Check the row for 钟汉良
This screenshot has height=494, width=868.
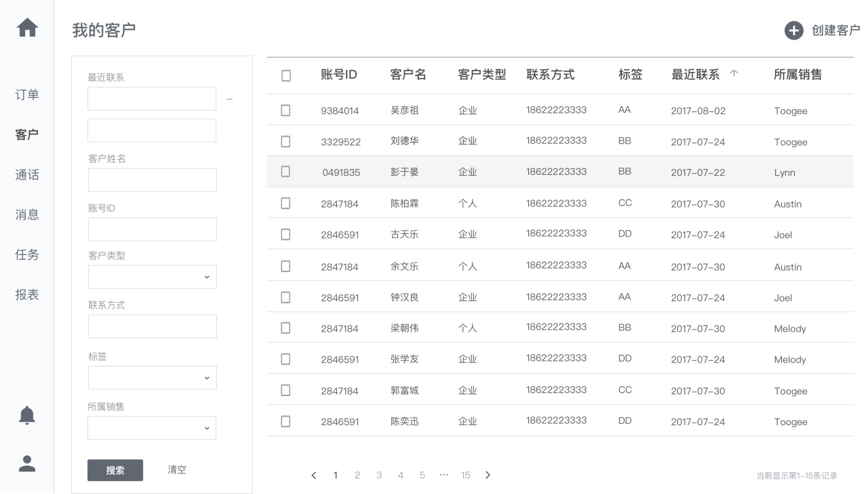point(286,298)
